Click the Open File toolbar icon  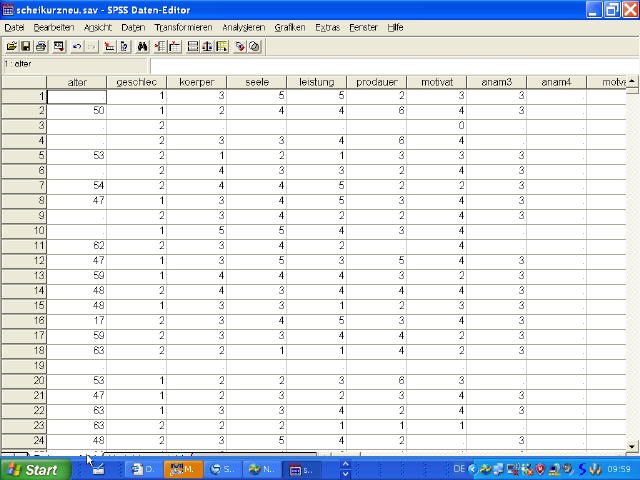point(11,46)
